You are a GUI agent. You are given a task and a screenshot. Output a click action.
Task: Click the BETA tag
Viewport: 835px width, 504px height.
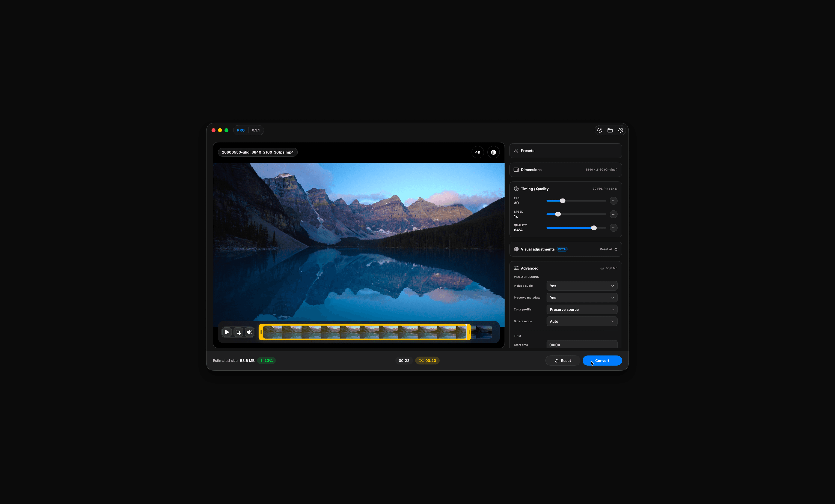click(x=562, y=249)
